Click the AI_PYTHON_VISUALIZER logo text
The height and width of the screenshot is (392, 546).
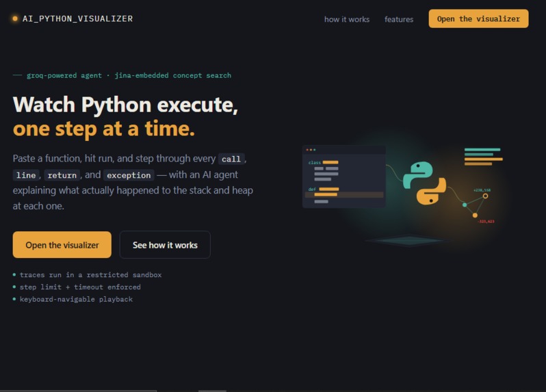tap(77, 18)
